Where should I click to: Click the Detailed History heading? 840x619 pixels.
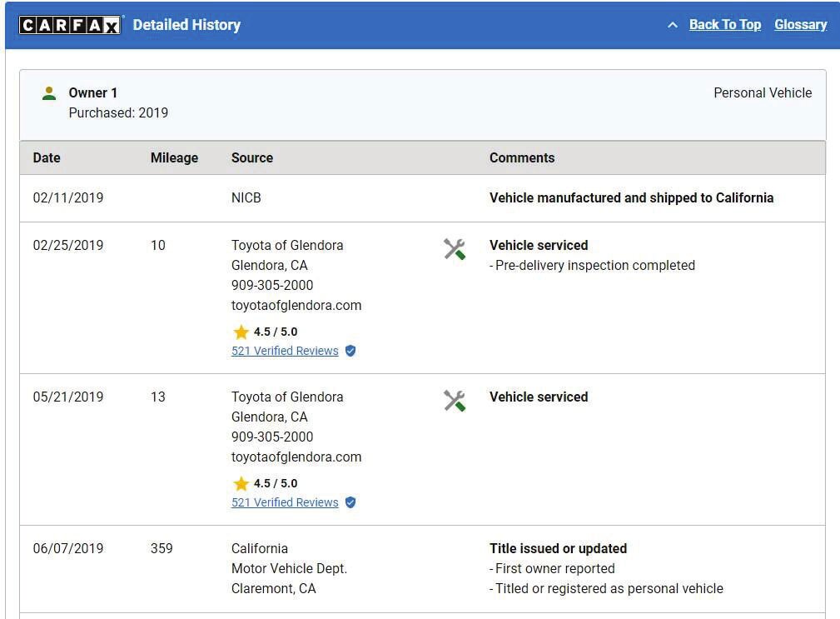(186, 25)
